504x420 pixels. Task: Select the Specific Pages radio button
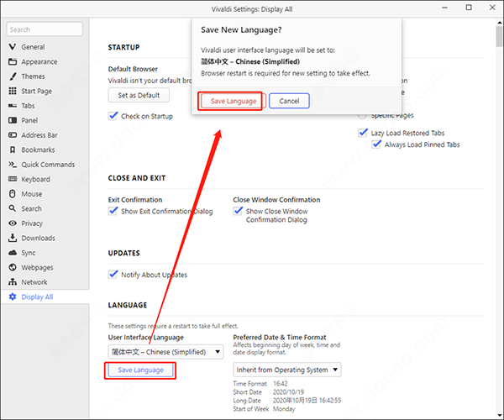pos(362,116)
